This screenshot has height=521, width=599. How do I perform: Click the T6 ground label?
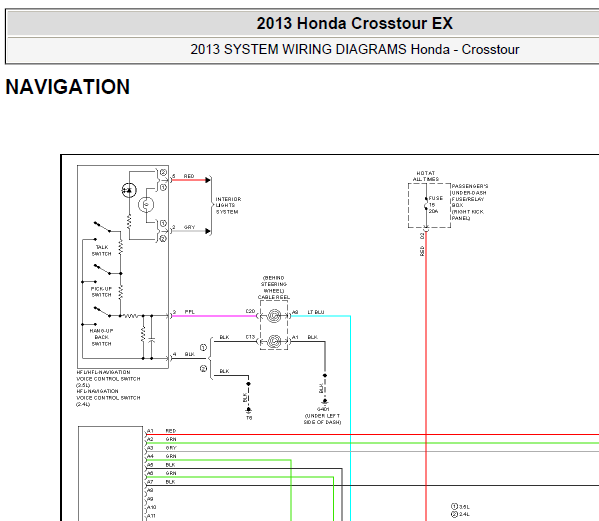click(249, 418)
